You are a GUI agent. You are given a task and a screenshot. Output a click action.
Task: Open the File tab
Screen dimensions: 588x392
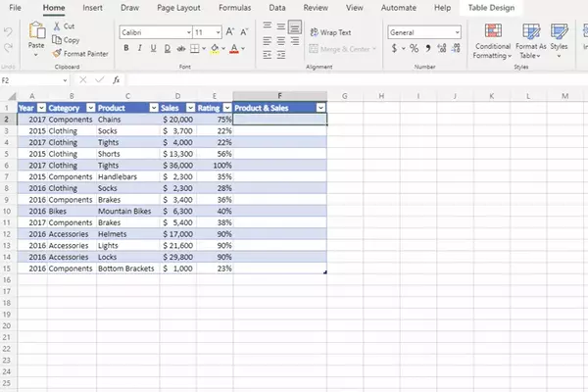point(15,8)
